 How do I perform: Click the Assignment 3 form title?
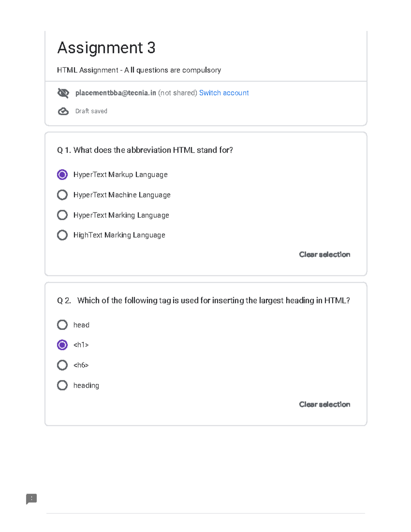point(106,48)
